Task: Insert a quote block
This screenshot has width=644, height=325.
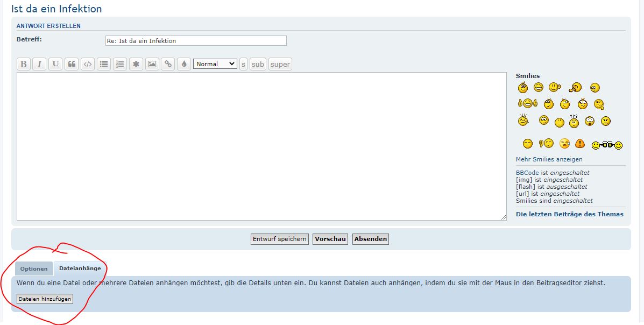Action: coord(72,64)
